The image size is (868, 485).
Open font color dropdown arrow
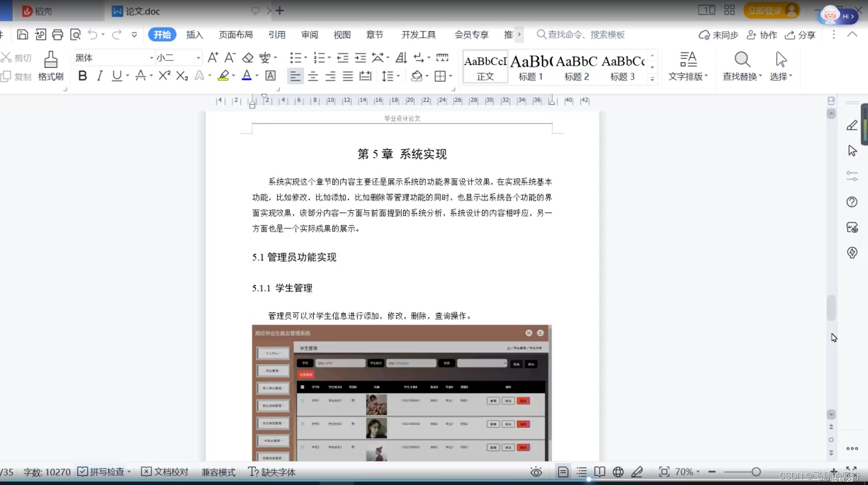(257, 76)
